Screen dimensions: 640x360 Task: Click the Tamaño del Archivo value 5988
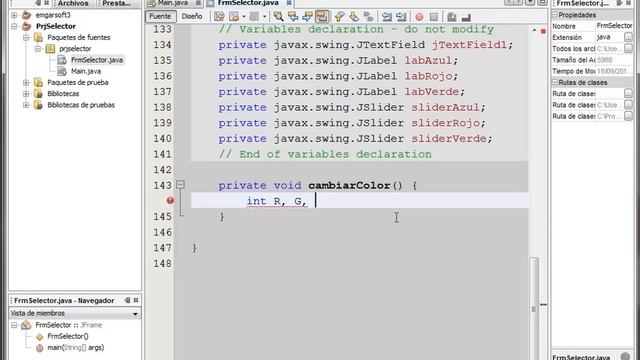(x=614, y=60)
